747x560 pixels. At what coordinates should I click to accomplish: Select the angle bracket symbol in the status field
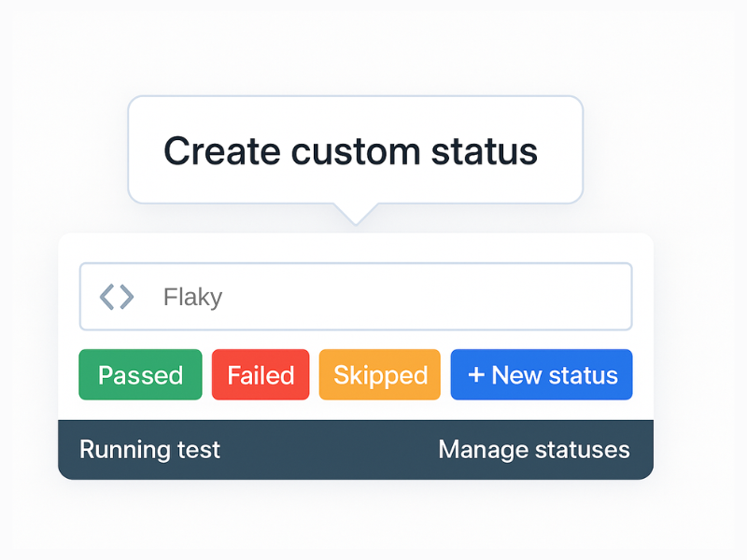click(116, 296)
